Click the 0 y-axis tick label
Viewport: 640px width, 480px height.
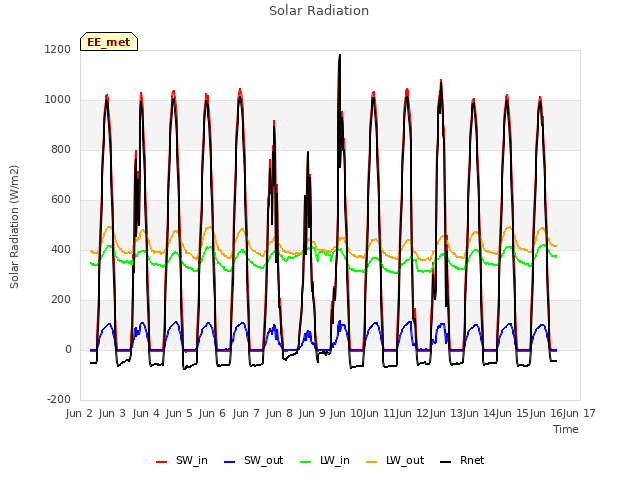(68, 350)
